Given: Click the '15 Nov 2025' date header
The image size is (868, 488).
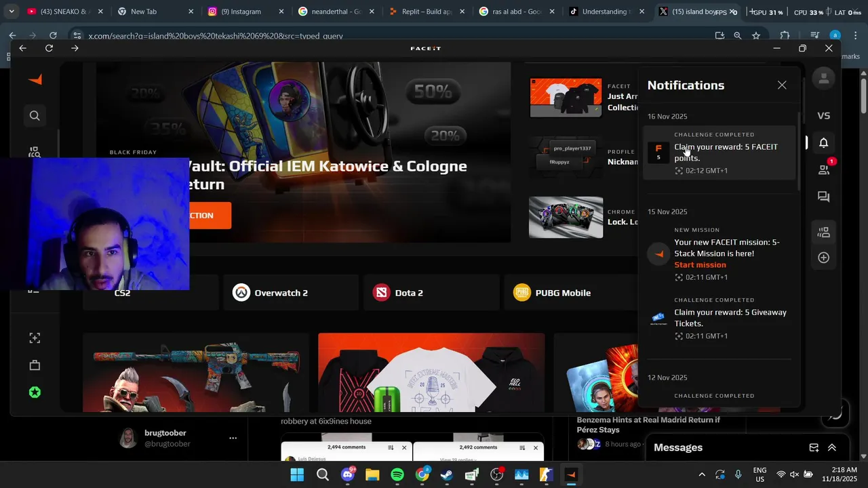Looking at the screenshot, I should tap(667, 212).
